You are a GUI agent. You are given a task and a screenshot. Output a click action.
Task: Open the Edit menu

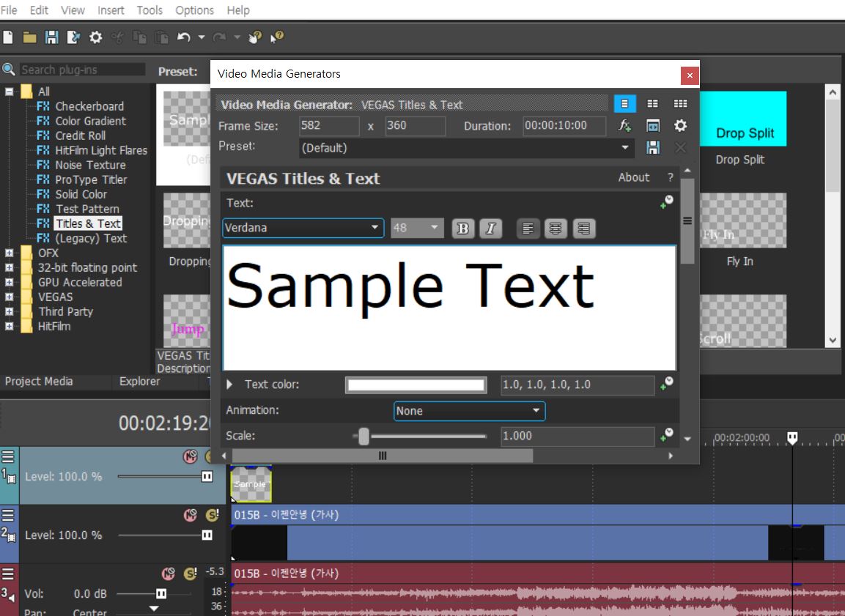point(39,10)
